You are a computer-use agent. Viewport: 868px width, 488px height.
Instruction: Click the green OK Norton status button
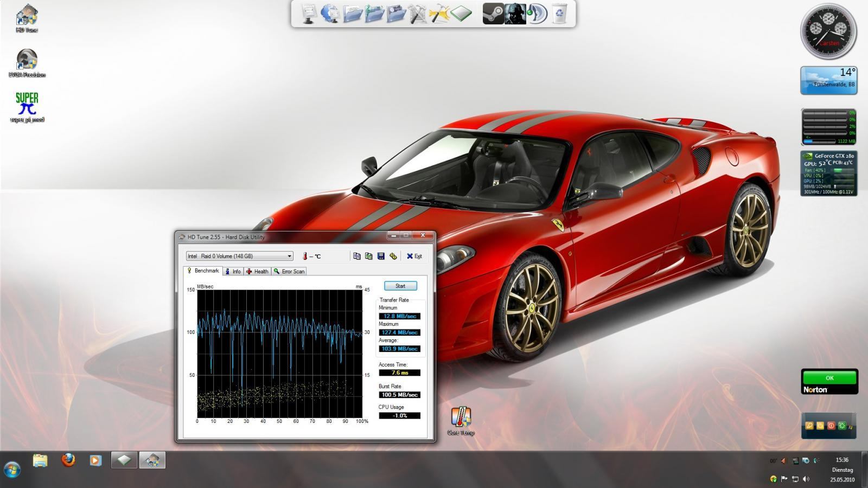(x=829, y=378)
